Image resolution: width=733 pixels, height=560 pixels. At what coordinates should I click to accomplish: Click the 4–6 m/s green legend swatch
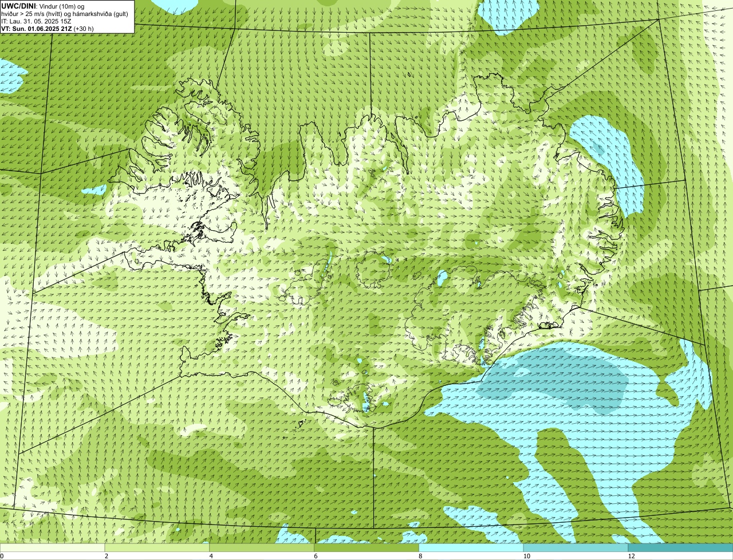262,548
